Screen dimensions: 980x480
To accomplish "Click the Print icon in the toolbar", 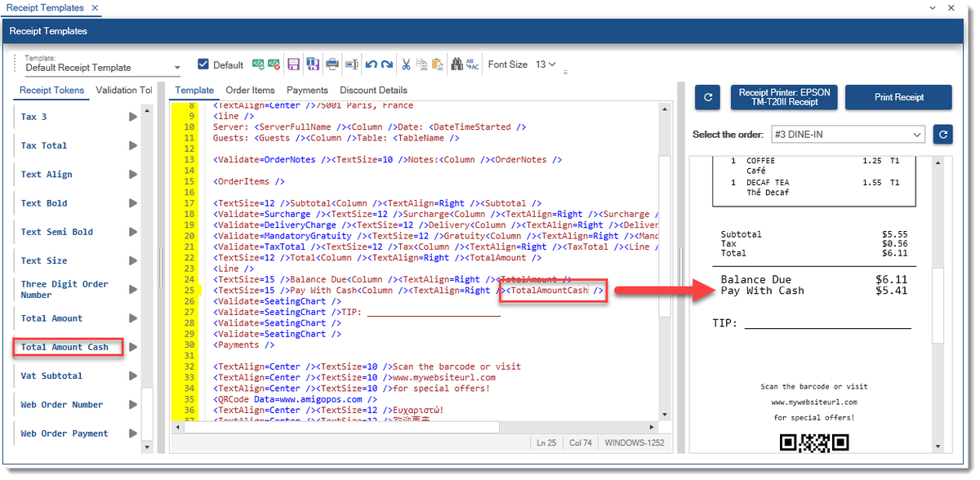I will pyautogui.click(x=332, y=64).
